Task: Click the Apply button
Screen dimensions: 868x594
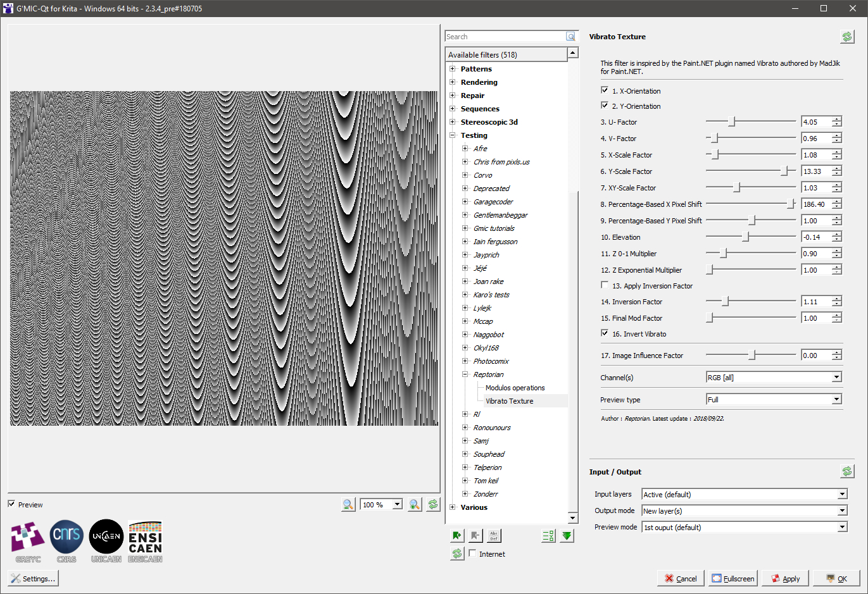Action: coord(785,578)
